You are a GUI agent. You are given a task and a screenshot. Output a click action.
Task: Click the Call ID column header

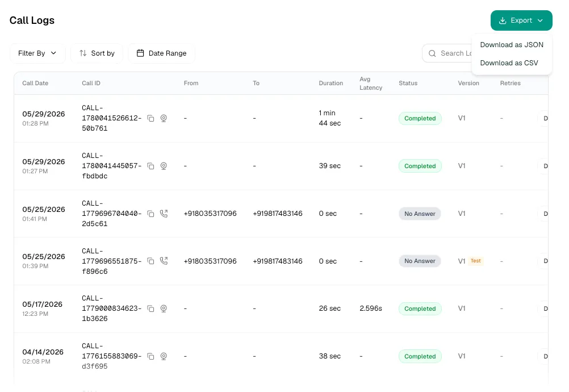click(x=91, y=83)
